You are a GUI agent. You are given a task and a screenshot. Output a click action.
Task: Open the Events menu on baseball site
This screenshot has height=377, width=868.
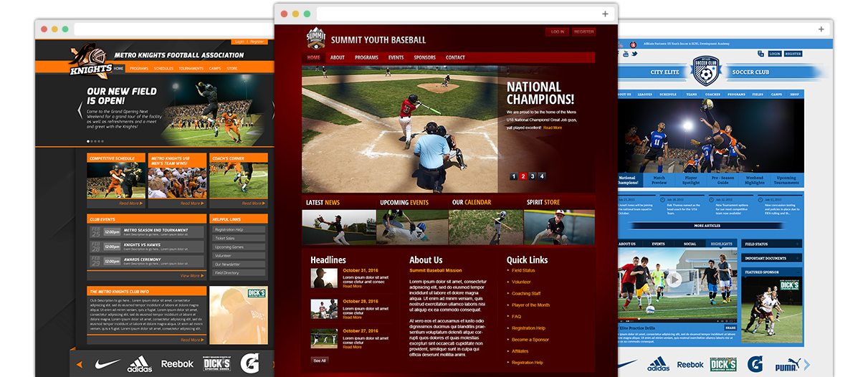click(x=396, y=57)
